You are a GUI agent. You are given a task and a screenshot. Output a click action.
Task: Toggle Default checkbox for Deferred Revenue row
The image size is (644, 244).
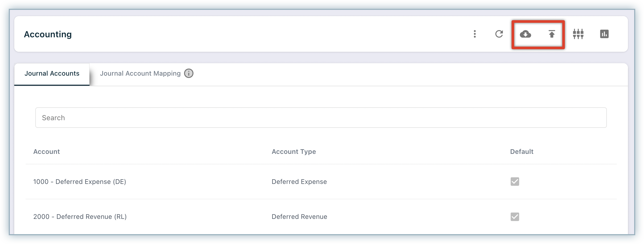[515, 217]
